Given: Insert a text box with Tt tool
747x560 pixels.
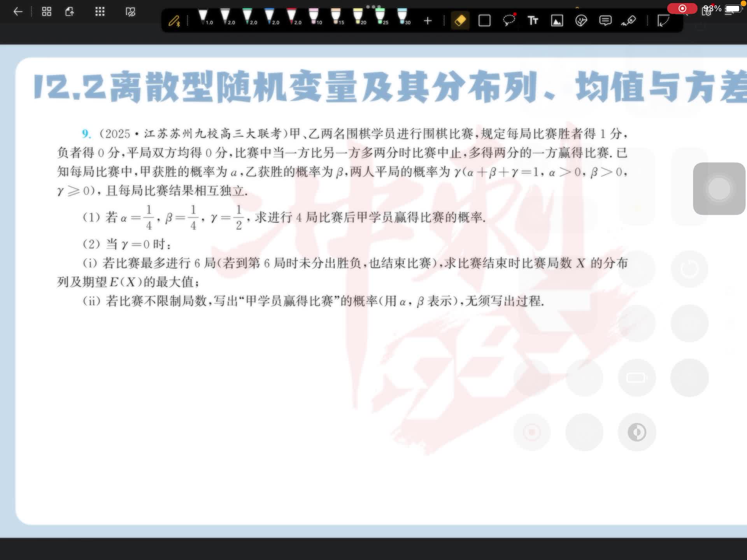Looking at the screenshot, I should (533, 21).
